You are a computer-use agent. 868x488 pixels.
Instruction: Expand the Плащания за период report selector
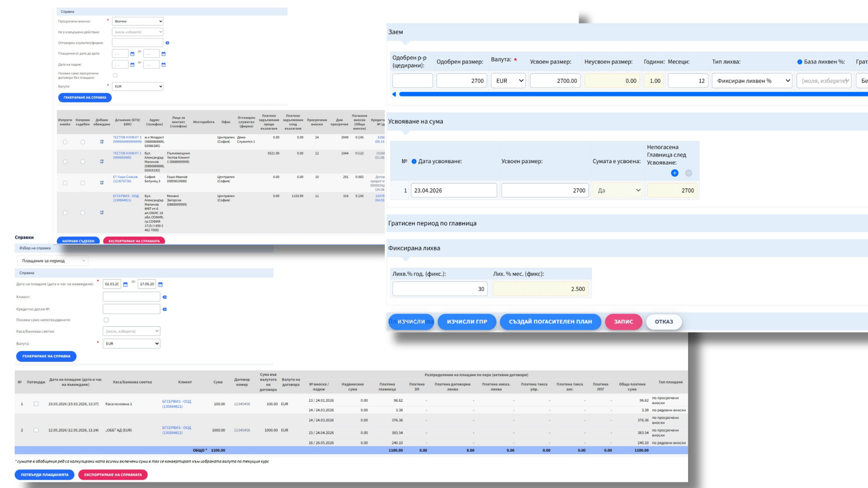(53, 261)
